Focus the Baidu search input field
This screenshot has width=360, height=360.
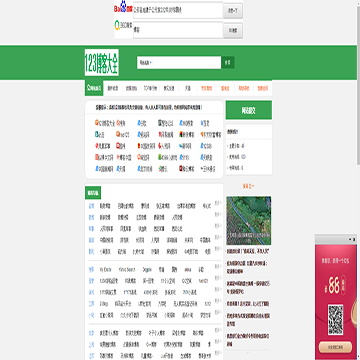point(178,10)
